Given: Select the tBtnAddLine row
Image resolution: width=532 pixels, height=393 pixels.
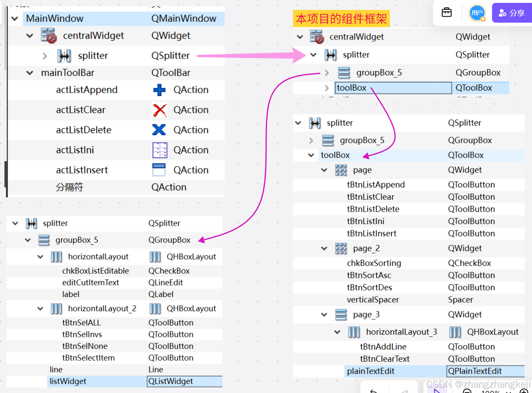Looking at the screenshot, I should tap(409, 347).
